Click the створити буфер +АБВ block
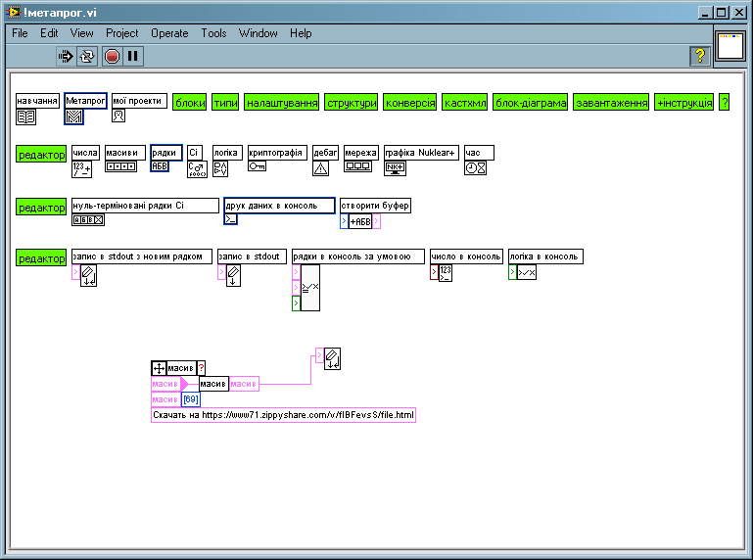The width and height of the screenshot is (753, 560). coord(360,221)
